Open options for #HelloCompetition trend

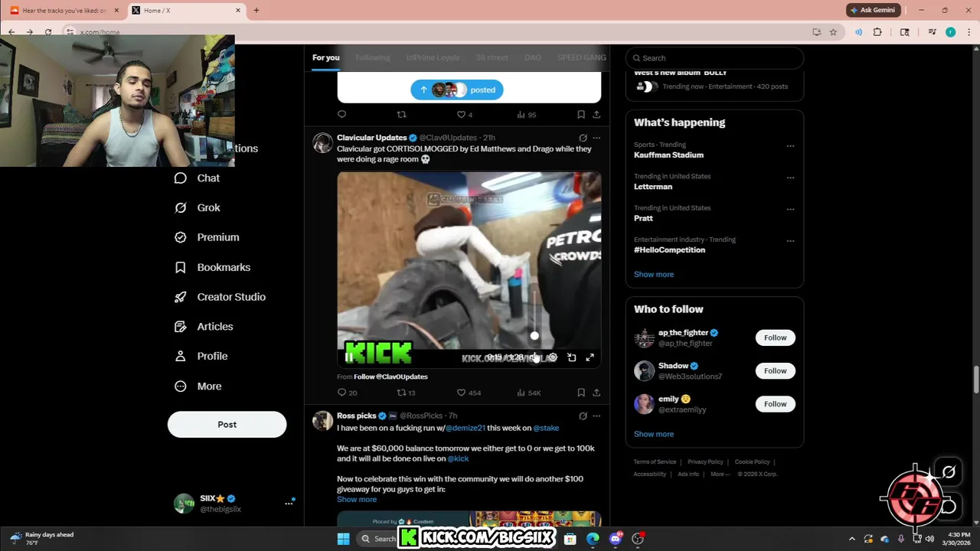pos(790,240)
